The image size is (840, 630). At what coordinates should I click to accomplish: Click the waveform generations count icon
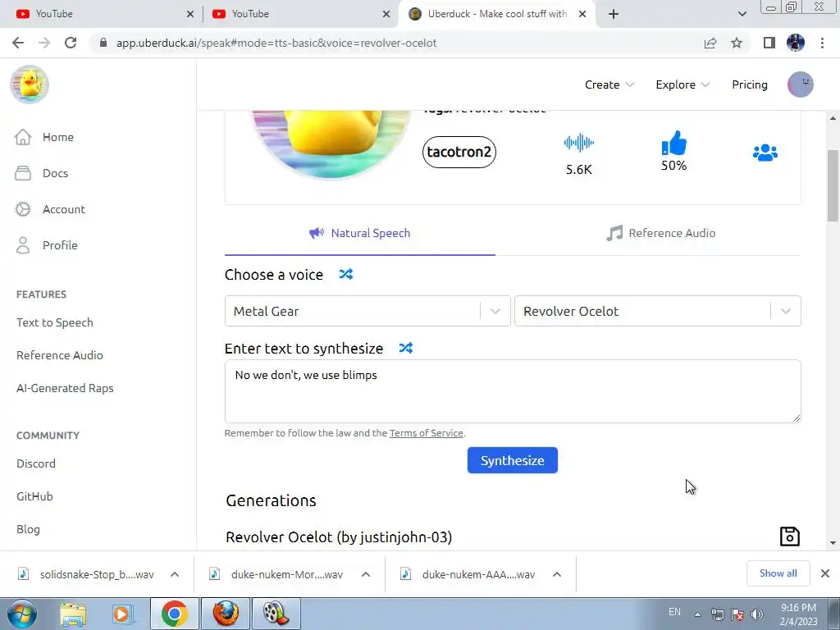pos(578,143)
